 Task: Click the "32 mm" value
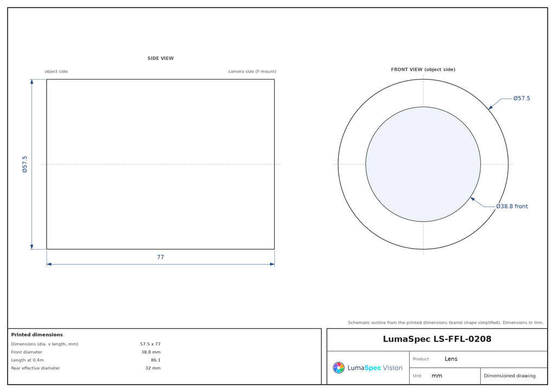153,368
